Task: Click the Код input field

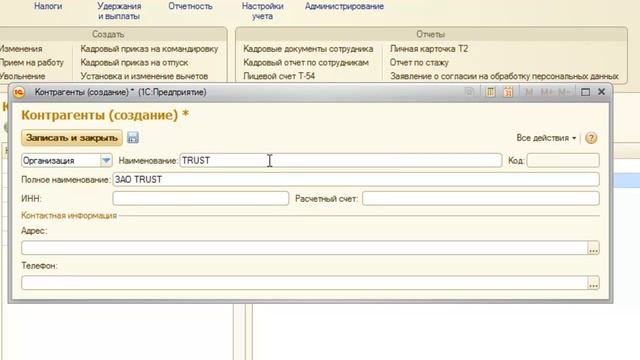Action: point(563,160)
